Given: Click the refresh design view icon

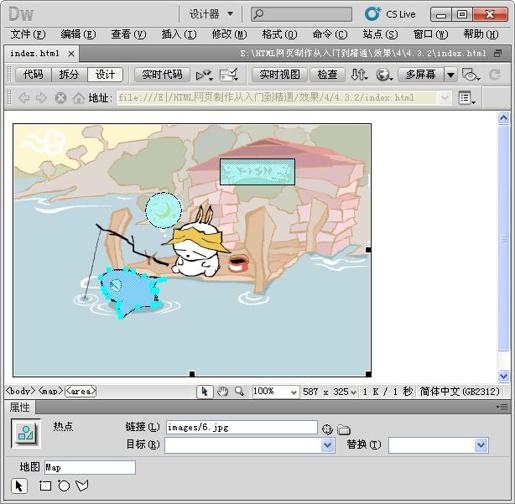Looking at the screenshot, I should click(495, 74).
